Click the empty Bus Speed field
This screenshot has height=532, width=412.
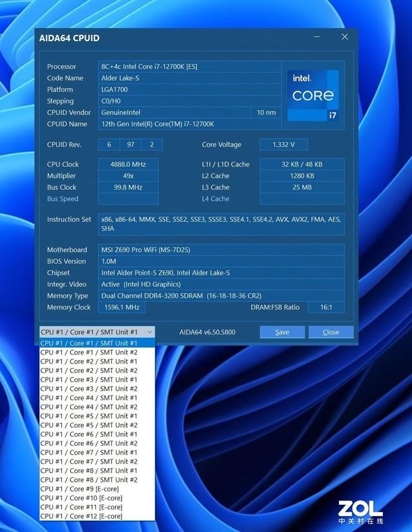[128, 199]
